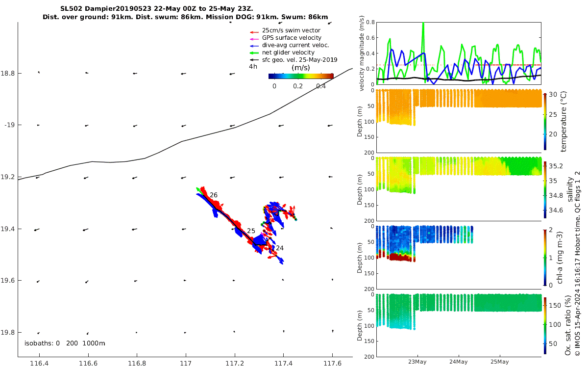Click the '34.6' tick on the salinity colorbar
Screen dimensions: 588x368
pyautogui.click(x=557, y=210)
